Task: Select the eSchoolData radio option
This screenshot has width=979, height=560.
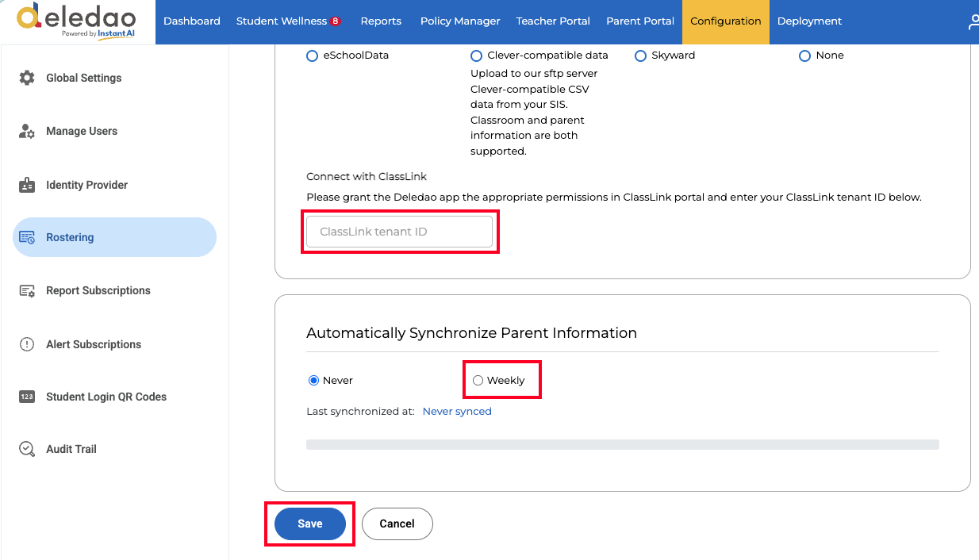Action: [x=312, y=56]
